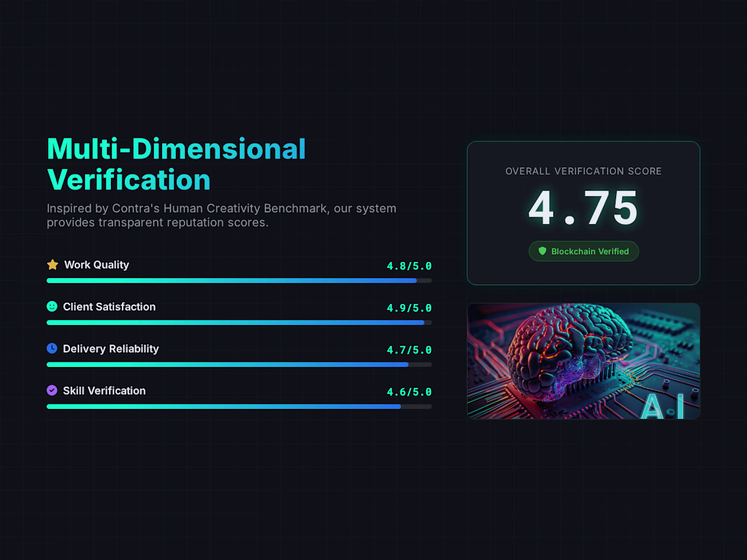This screenshot has width=747, height=560.
Task: Click the 4.8/5.0 Work Quality score
Action: (x=409, y=266)
